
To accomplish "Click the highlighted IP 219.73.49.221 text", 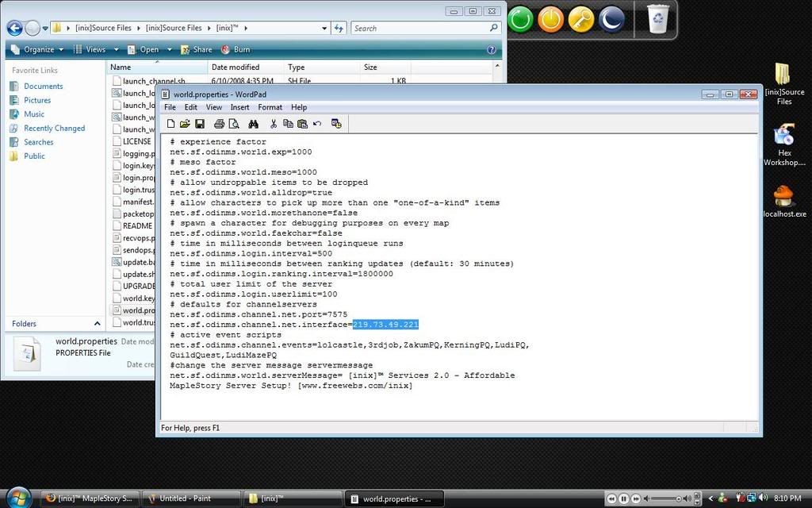I will tap(385, 325).
